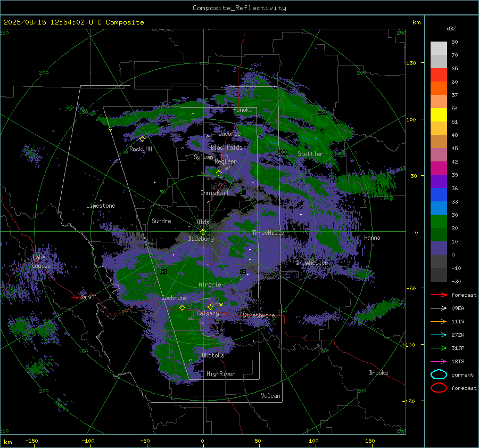Image resolution: width=479 pixels, height=448 pixels.
Task: Click the Drumheller town label
Action: click(x=312, y=263)
